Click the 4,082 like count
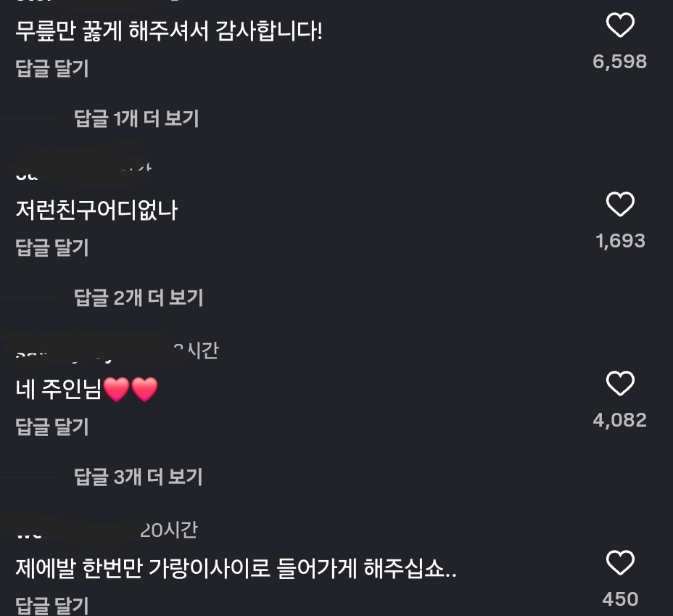This screenshot has width=673, height=616. pyautogui.click(x=619, y=420)
